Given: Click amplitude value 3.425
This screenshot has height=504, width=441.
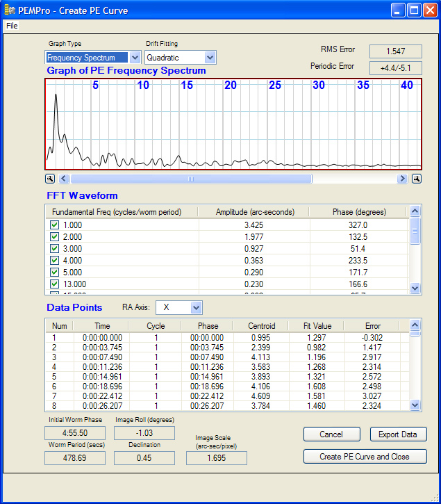Looking at the screenshot, I should [253, 225].
